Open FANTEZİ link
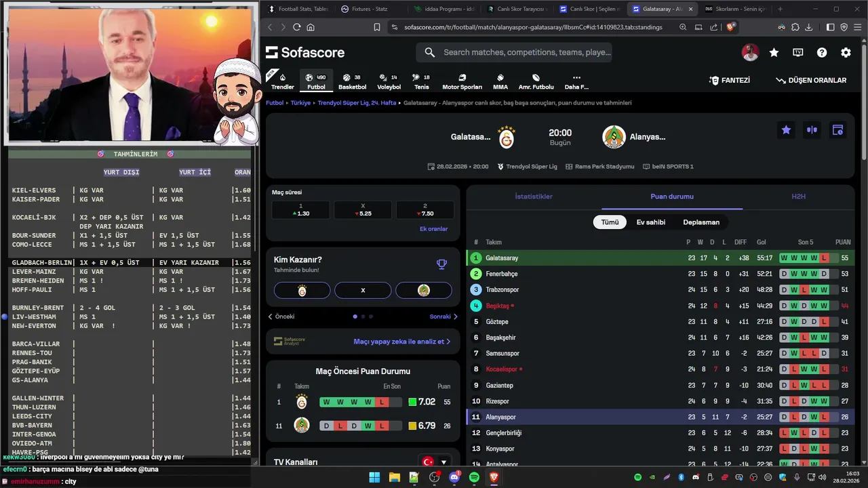The image size is (868, 488). tap(730, 80)
